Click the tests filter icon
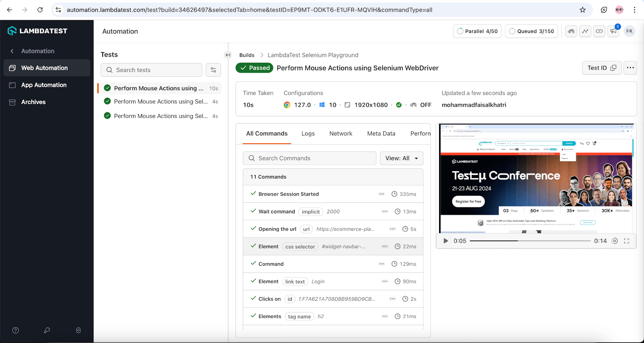The width and height of the screenshot is (644, 343). [x=213, y=70]
